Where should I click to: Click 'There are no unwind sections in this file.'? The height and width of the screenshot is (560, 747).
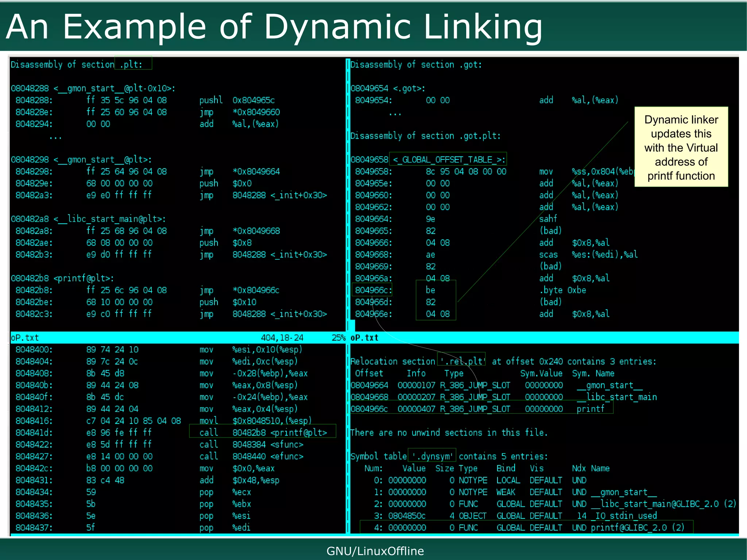coord(449,433)
